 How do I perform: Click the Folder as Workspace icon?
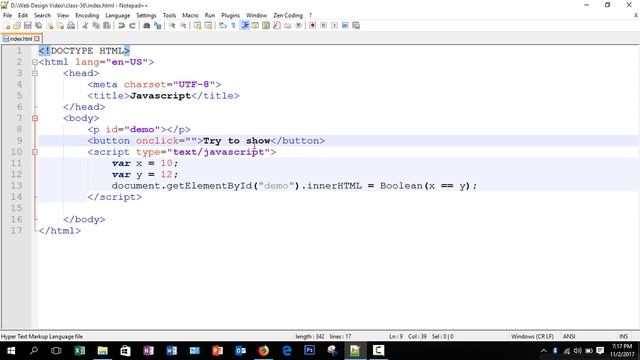coord(288,26)
